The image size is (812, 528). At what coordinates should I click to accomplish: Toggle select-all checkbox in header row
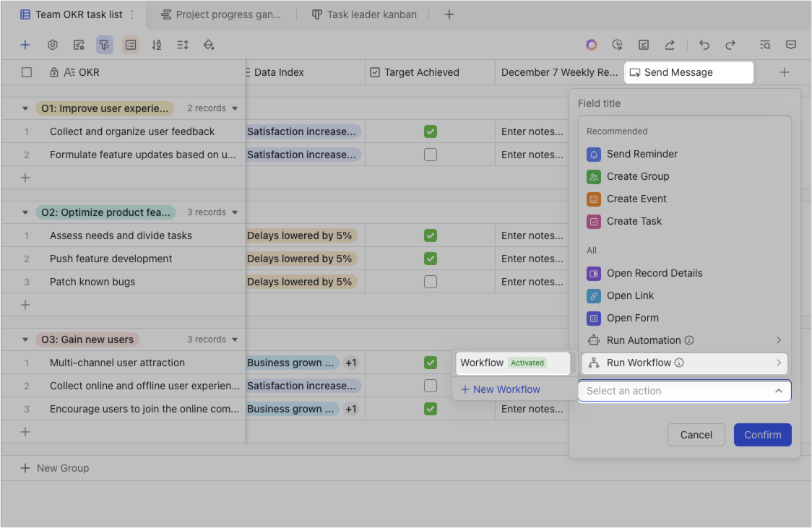[x=27, y=72]
